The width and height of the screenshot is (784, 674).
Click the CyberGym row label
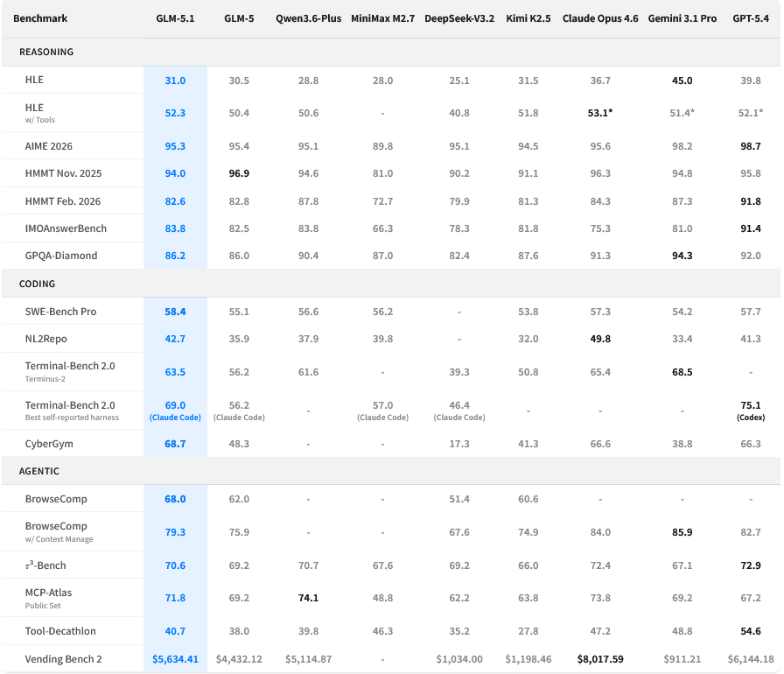[x=49, y=444]
